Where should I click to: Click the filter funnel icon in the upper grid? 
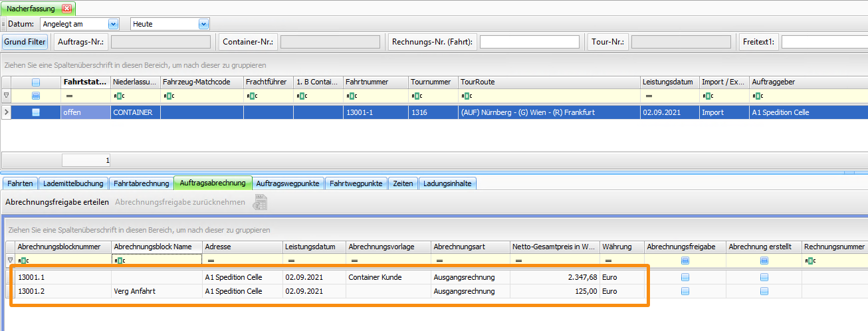(x=7, y=96)
